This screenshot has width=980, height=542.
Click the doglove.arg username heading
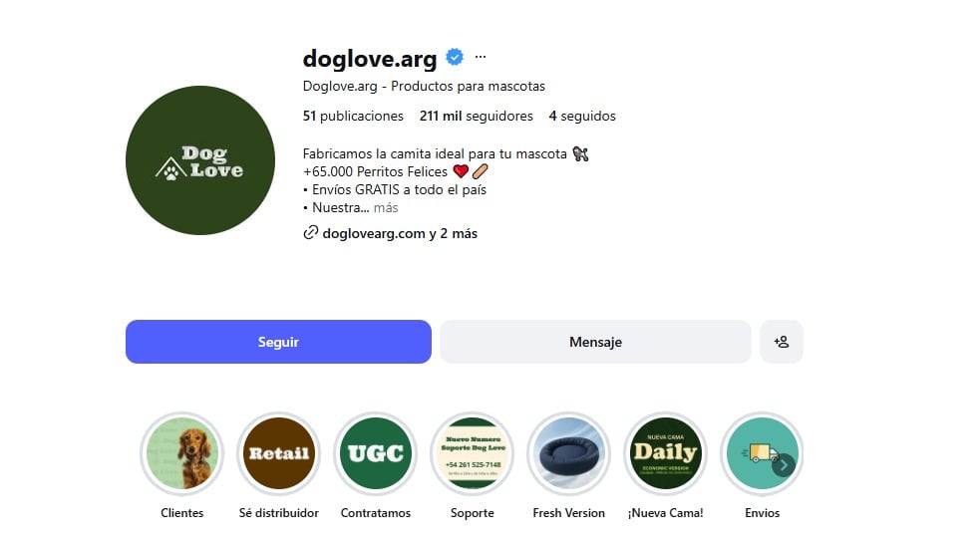click(x=369, y=59)
